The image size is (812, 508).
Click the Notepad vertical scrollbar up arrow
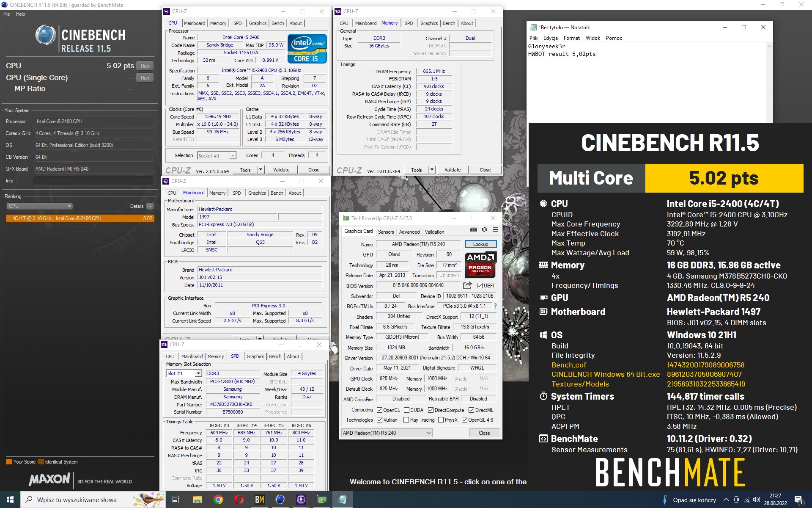click(x=769, y=46)
